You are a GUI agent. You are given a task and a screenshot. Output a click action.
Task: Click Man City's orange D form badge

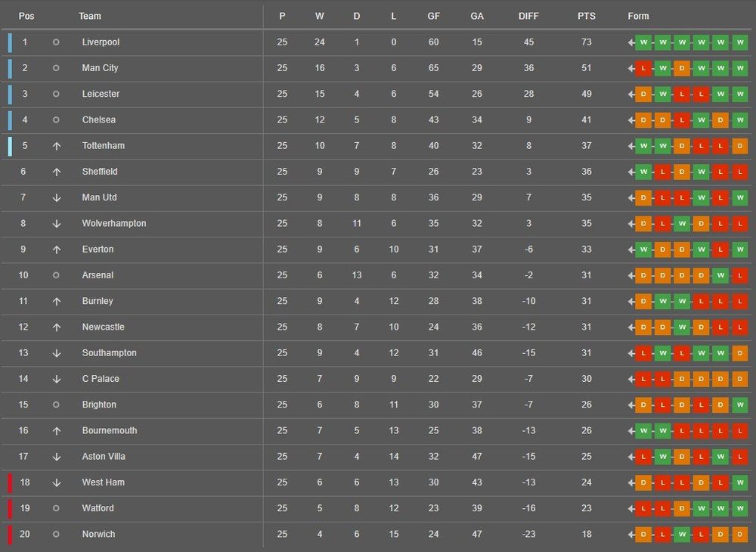click(x=682, y=68)
